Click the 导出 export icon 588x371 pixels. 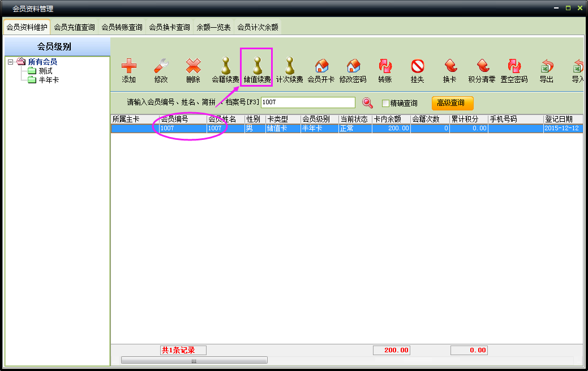pyautogui.click(x=546, y=66)
